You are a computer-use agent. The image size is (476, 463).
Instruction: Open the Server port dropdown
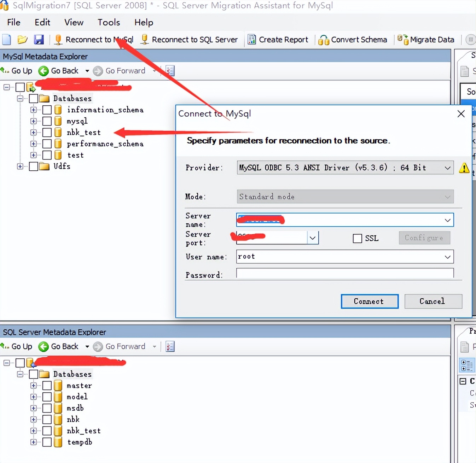click(x=312, y=238)
